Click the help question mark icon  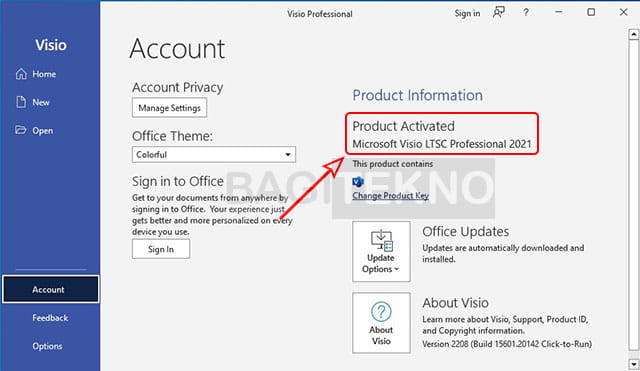[526, 13]
